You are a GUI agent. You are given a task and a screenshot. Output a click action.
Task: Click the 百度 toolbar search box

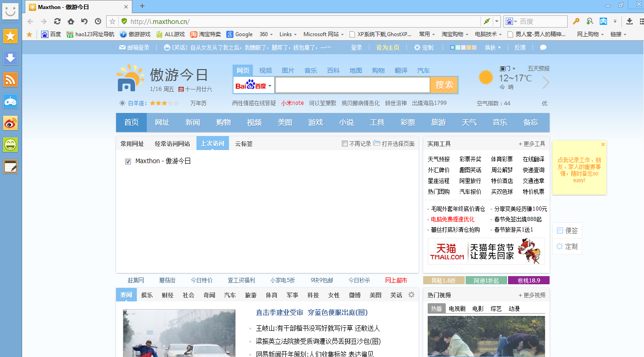point(542,21)
